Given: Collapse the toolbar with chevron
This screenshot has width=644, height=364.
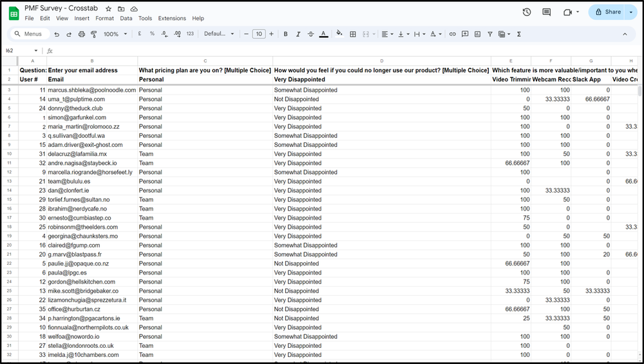Looking at the screenshot, I should coord(625,34).
